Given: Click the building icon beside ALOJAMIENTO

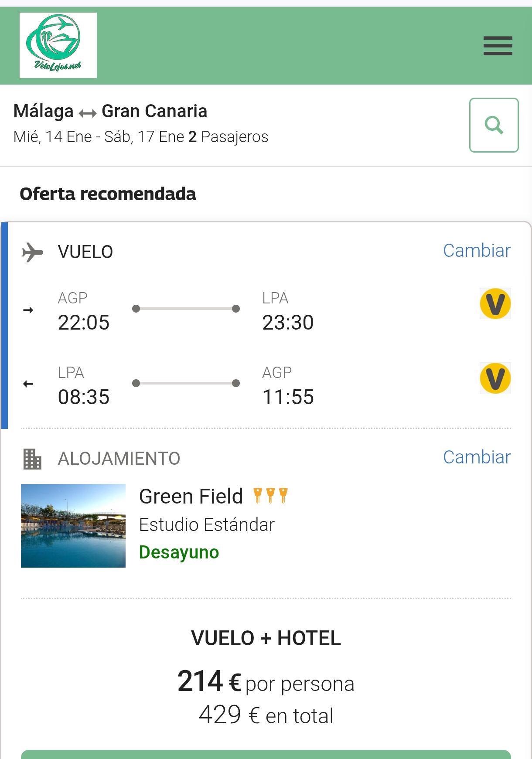Looking at the screenshot, I should coord(32,459).
